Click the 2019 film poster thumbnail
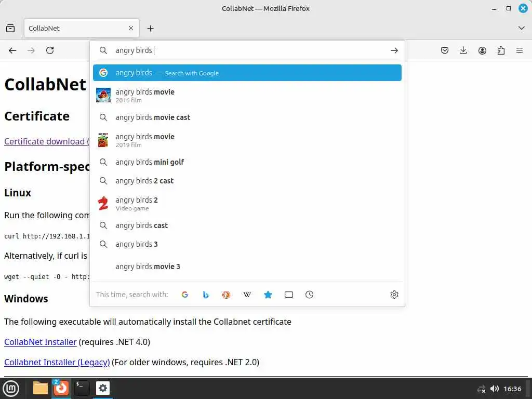This screenshot has width=532, height=399. pyautogui.click(x=103, y=140)
